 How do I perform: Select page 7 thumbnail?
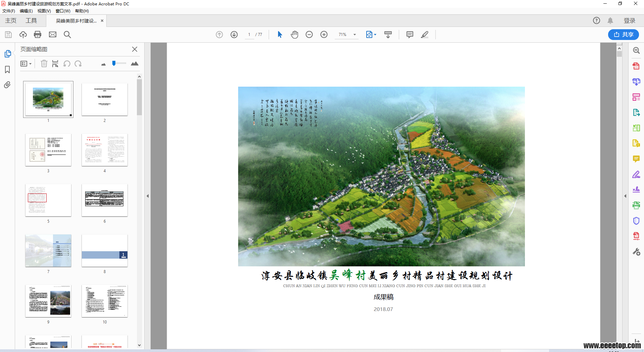tap(48, 251)
